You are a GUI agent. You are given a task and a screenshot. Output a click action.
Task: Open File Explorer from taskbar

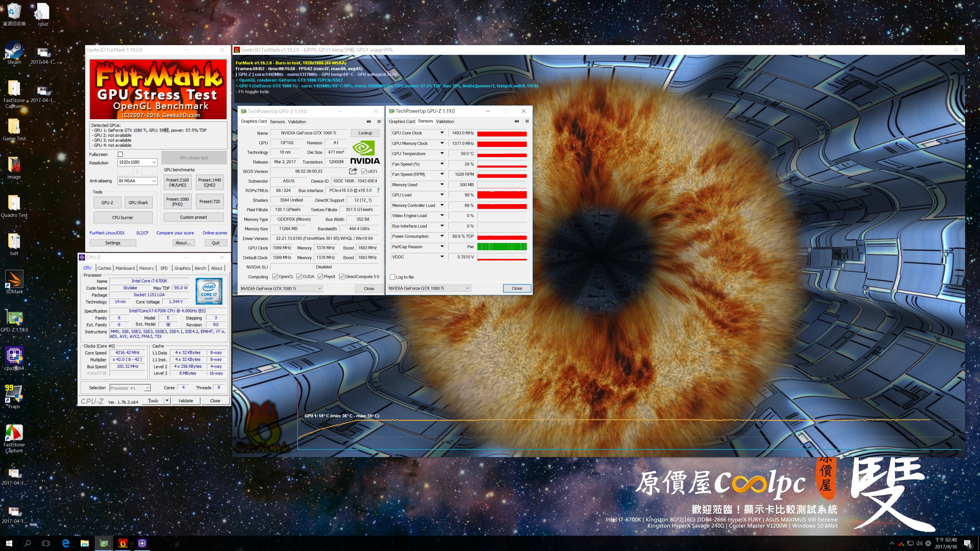tap(84, 543)
